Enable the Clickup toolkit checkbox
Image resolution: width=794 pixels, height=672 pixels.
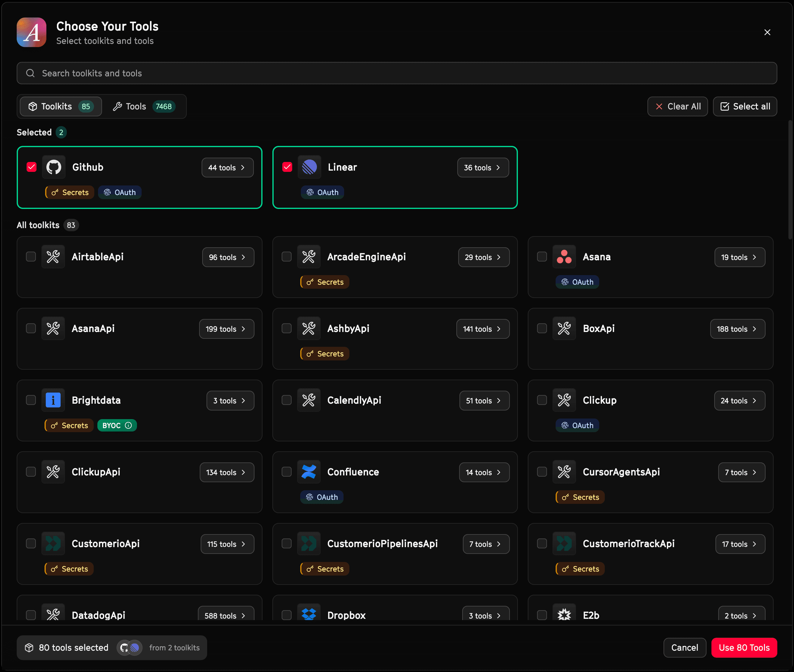click(x=542, y=400)
